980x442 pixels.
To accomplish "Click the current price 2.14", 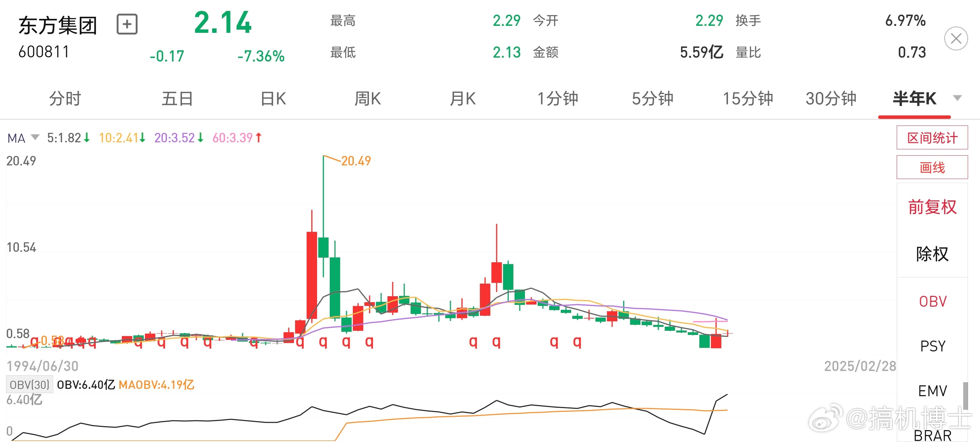I will 223,23.
